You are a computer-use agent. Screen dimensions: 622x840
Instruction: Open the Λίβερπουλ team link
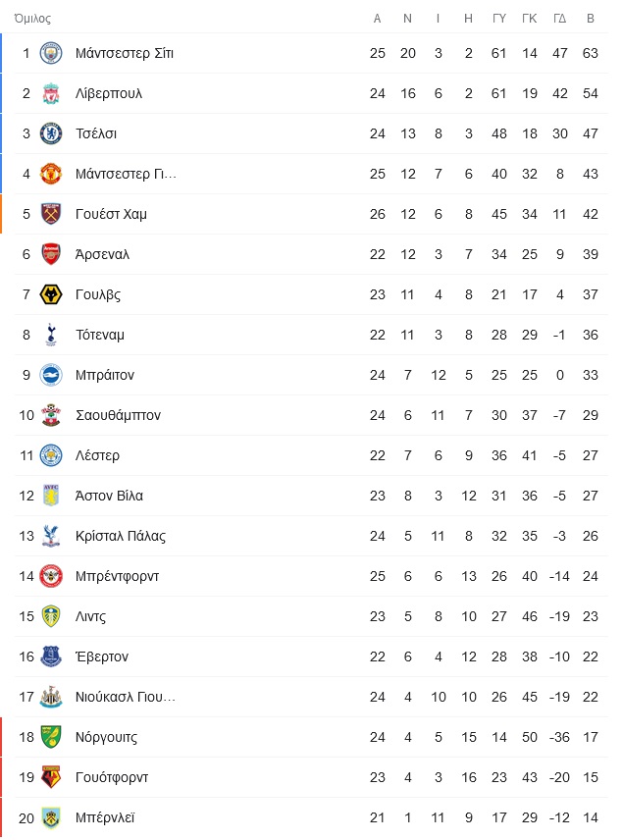point(109,93)
